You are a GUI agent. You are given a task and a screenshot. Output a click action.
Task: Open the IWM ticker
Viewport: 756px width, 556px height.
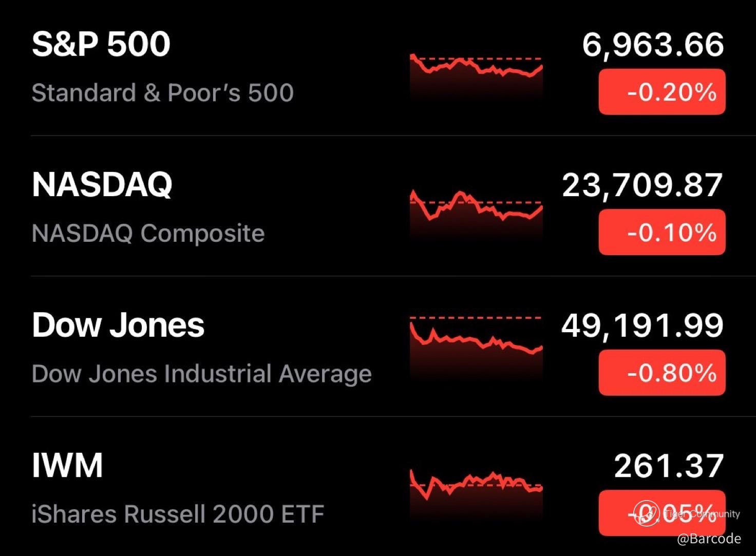pyautogui.click(x=67, y=466)
